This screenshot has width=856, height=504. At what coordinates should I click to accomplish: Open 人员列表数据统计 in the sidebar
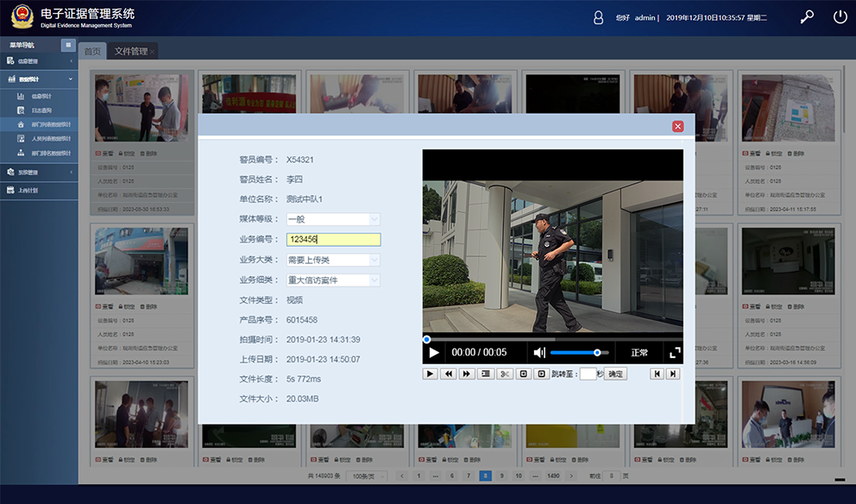click(40, 139)
